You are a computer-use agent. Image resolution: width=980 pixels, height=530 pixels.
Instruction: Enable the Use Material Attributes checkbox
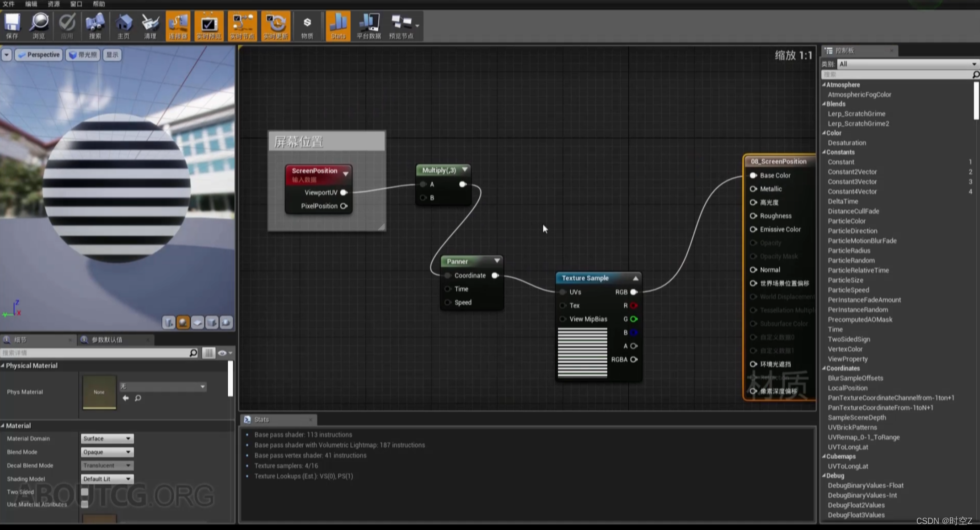tap(85, 504)
